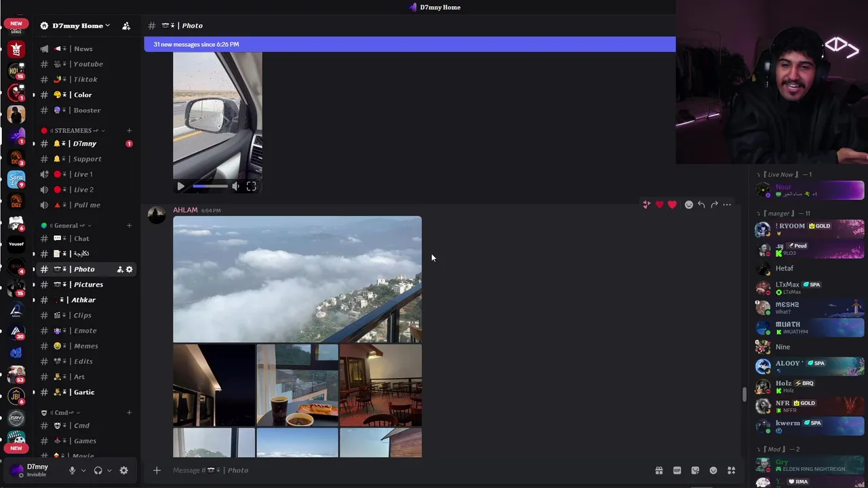
Task: Toggle the video volume speaker icon
Action: 235,186
